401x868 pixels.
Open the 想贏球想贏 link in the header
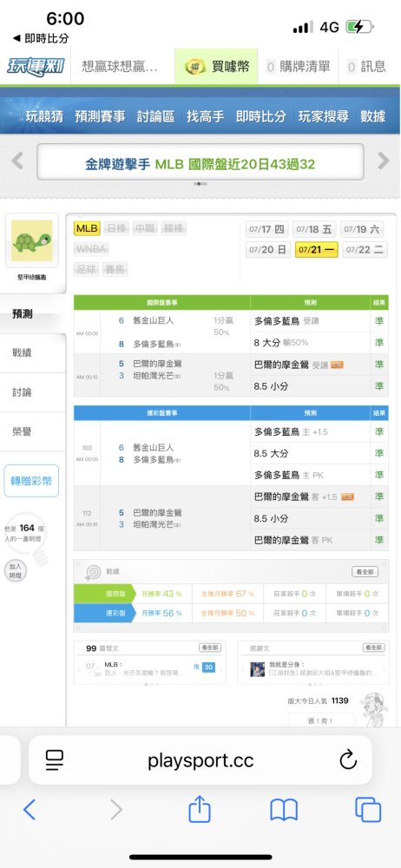(120, 67)
